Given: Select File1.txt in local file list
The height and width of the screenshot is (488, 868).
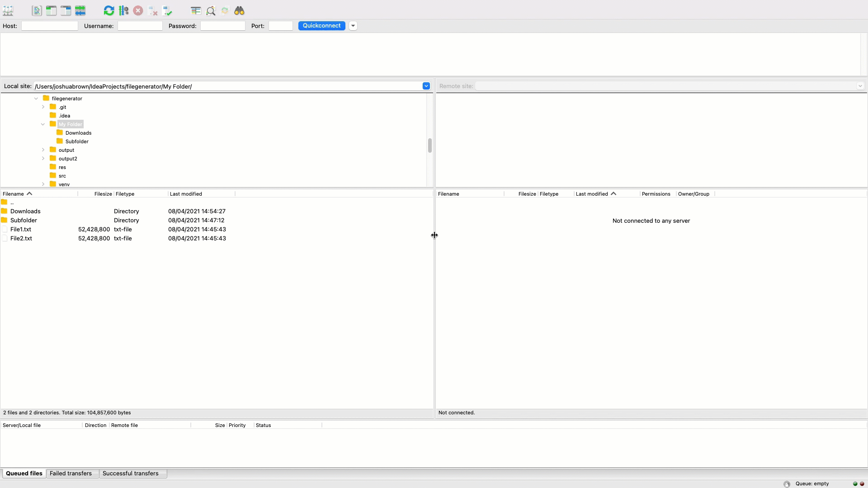Looking at the screenshot, I should (x=217, y=229).
